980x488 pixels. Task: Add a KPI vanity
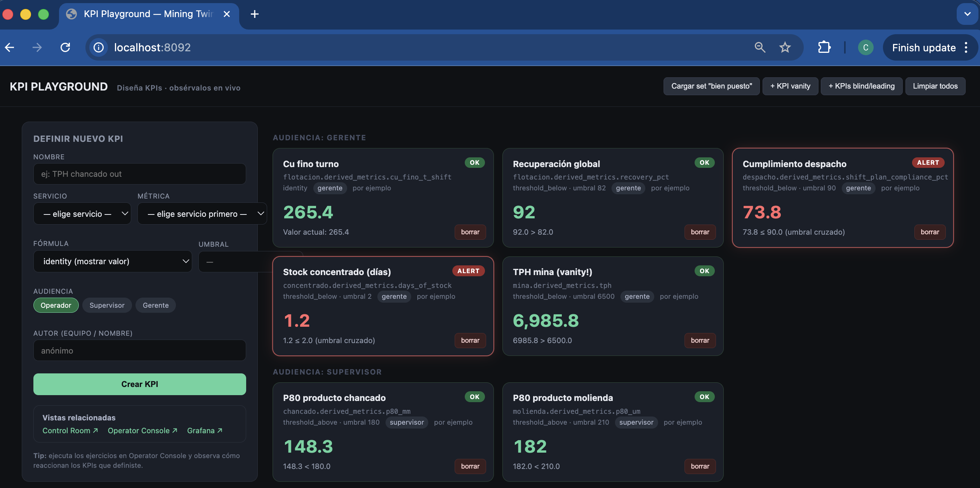[790, 86]
